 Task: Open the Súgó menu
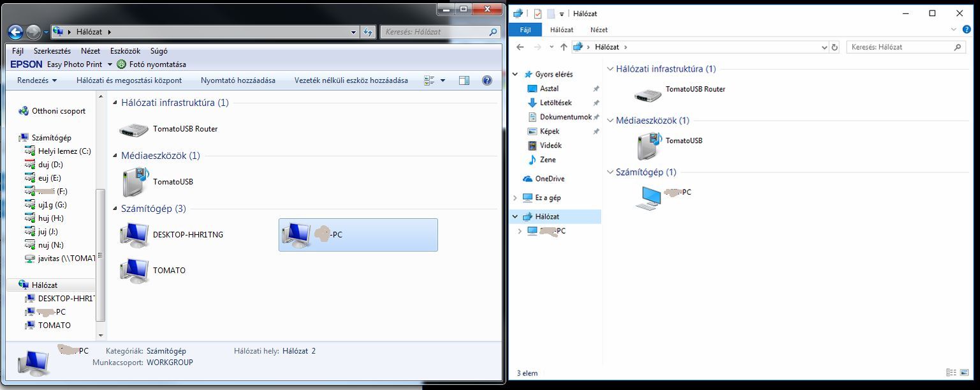pyautogui.click(x=159, y=51)
